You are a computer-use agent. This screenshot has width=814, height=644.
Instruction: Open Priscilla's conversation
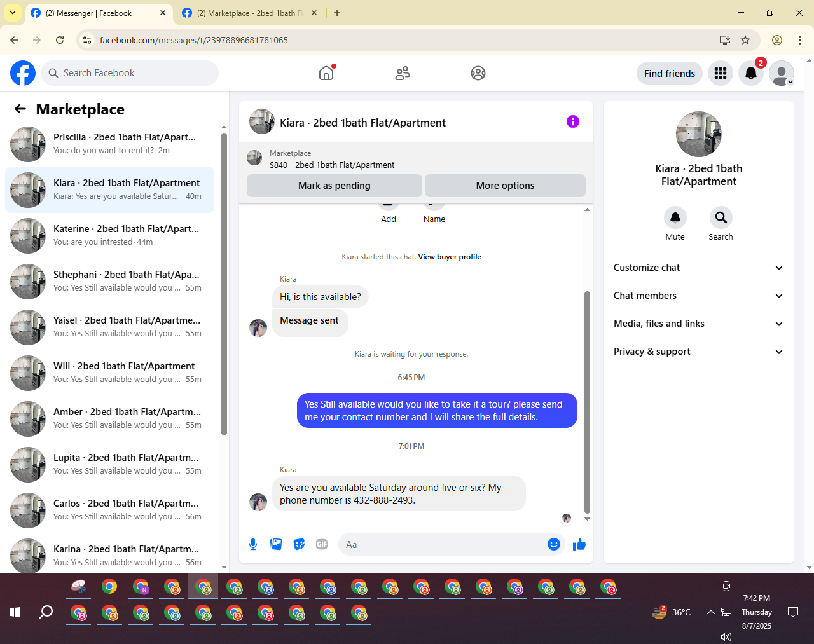point(109,144)
